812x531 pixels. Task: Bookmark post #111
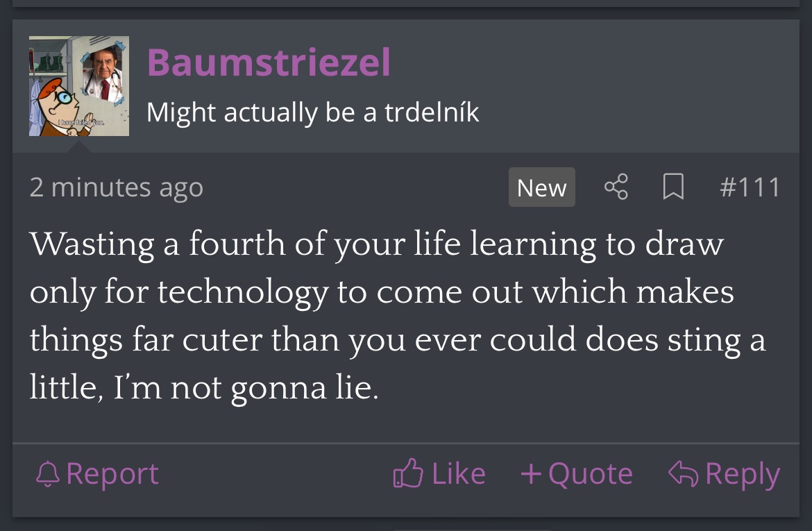[x=673, y=187]
